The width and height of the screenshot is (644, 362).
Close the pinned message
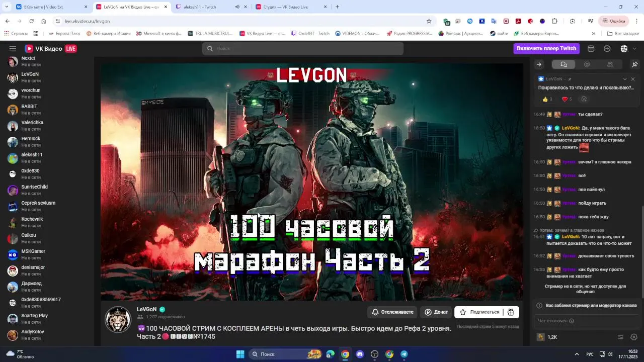633,79
